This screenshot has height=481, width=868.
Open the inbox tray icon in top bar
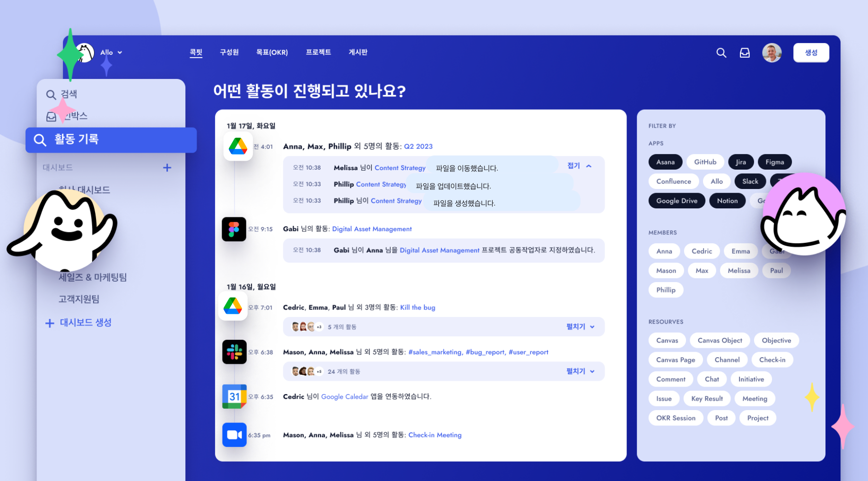click(x=745, y=53)
